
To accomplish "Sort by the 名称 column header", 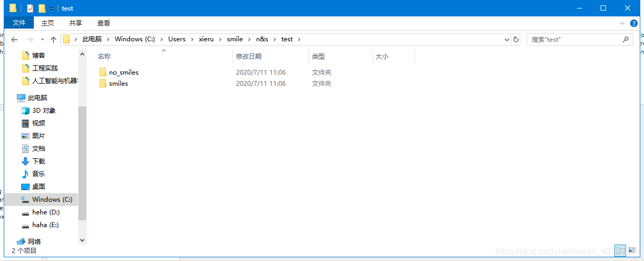I will coord(104,56).
